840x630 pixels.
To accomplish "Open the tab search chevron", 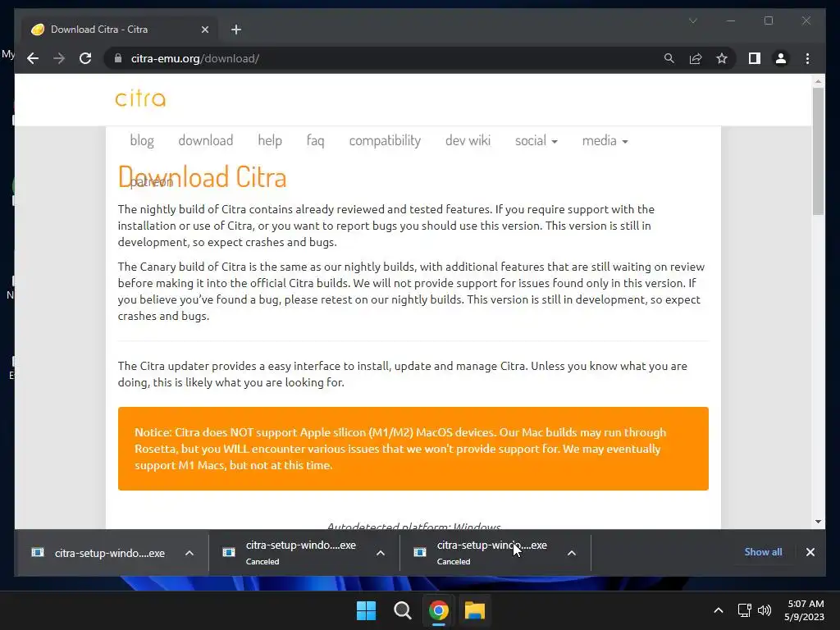I will pyautogui.click(x=692, y=21).
